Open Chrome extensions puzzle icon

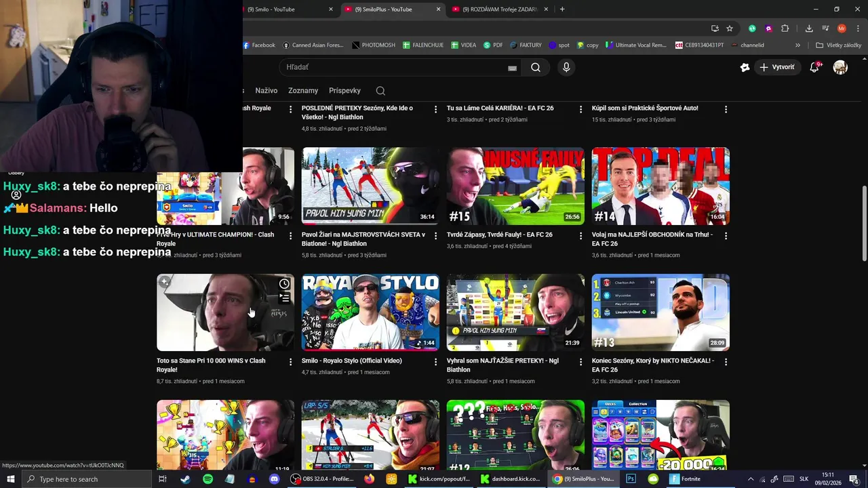(785, 28)
